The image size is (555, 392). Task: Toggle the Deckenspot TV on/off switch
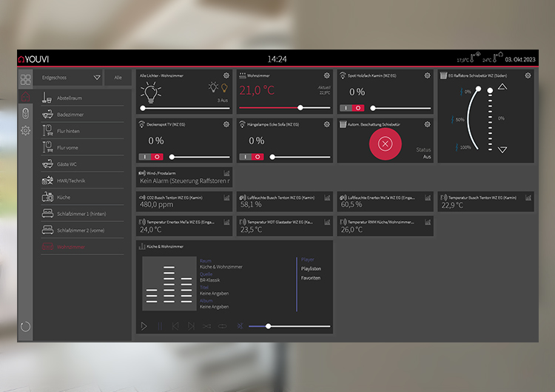150,157
